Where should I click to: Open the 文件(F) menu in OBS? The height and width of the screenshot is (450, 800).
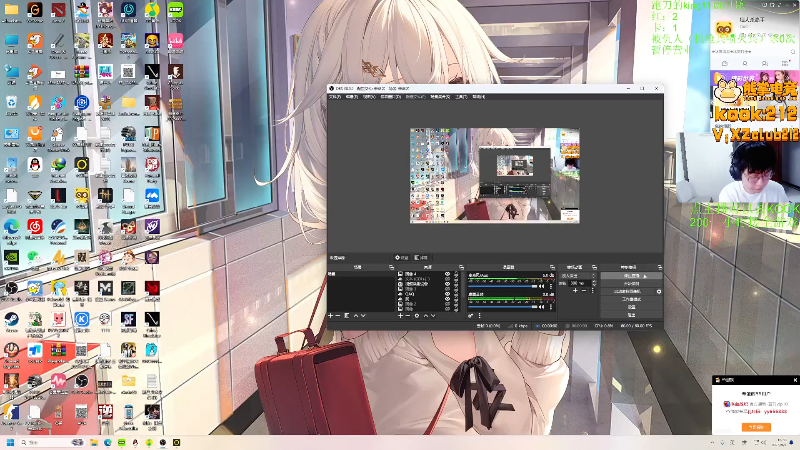[335, 97]
